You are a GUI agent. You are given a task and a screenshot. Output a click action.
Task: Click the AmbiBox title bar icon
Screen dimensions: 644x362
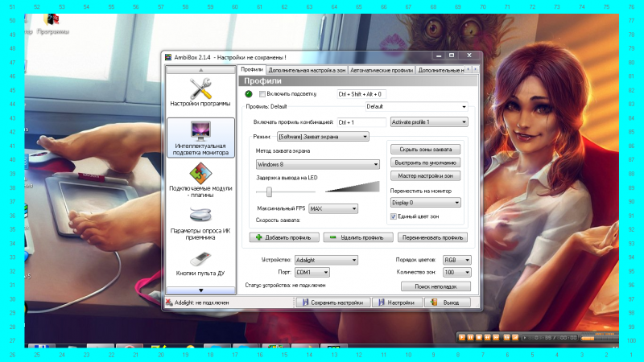pos(168,57)
